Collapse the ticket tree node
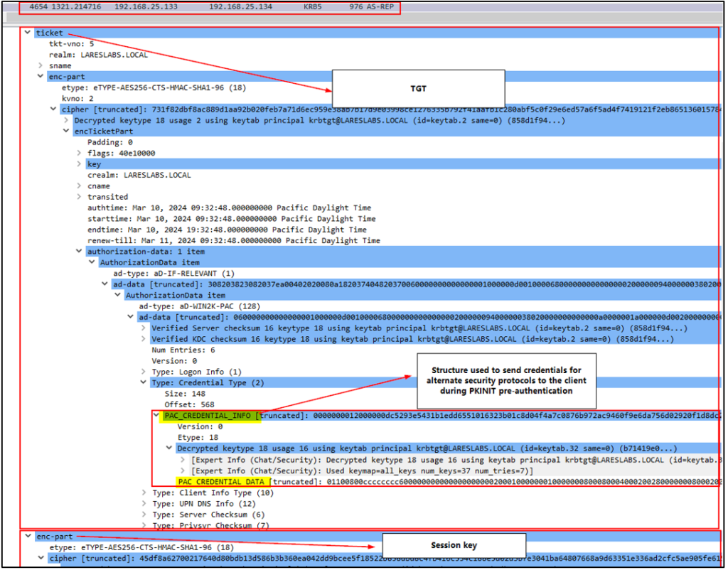This screenshot has height=570, width=728. click(x=28, y=33)
